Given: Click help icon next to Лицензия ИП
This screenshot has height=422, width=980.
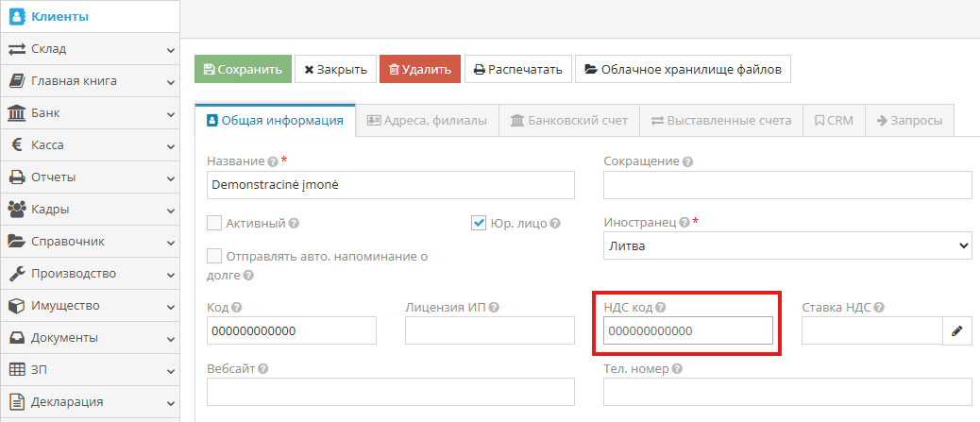Looking at the screenshot, I should point(494,308).
